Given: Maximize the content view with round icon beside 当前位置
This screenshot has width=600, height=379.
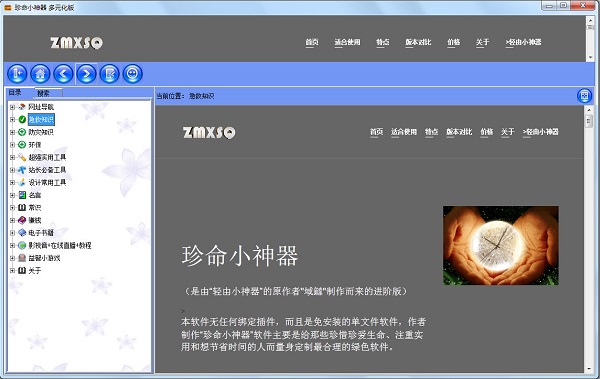Looking at the screenshot, I should [584, 96].
